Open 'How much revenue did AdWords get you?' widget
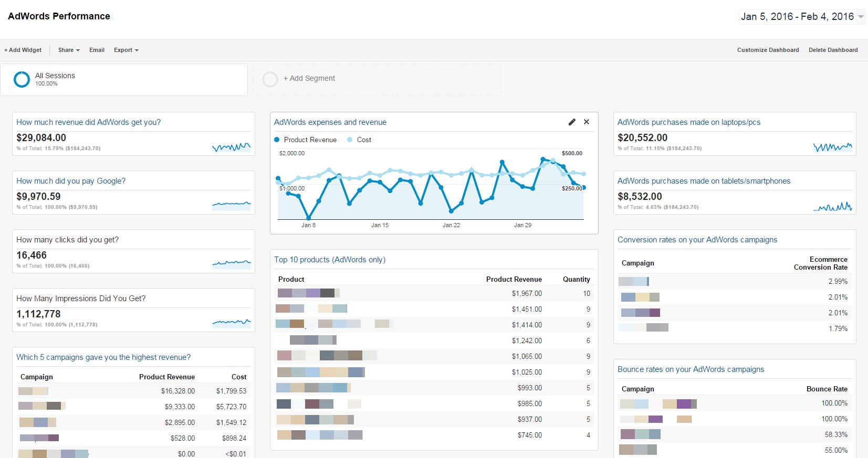868x458 pixels. [x=88, y=122]
